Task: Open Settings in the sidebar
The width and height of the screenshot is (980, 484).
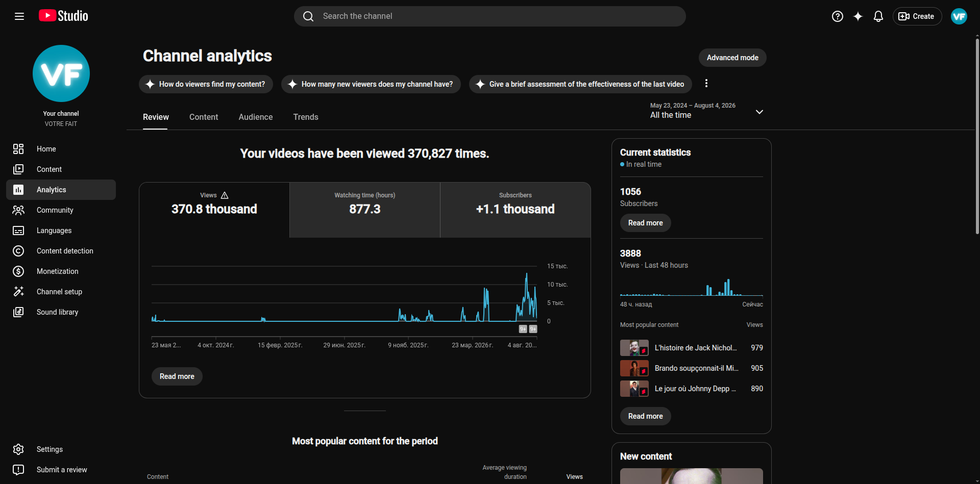Action: pyautogui.click(x=61, y=449)
